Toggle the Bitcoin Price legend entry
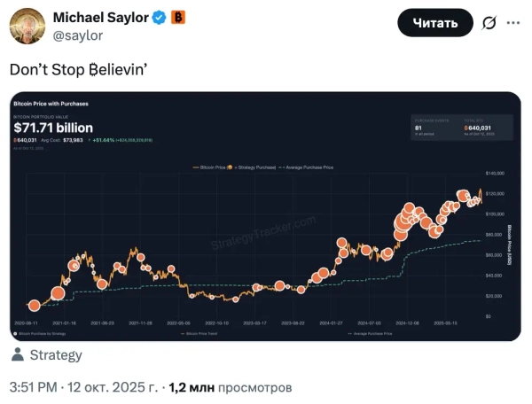Viewport: 532px width, 404px height. [x=213, y=166]
